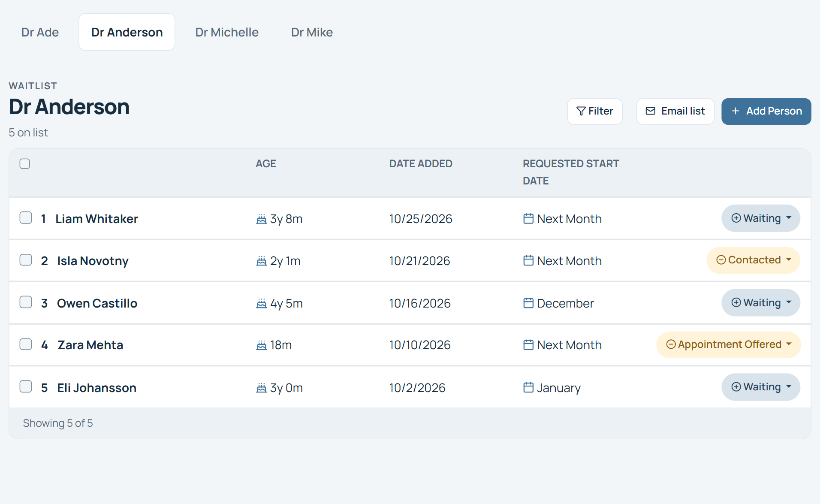The height and width of the screenshot is (504, 820).
Task: Click the envelope icon on Email list
Action: pyautogui.click(x=651, y=111)
